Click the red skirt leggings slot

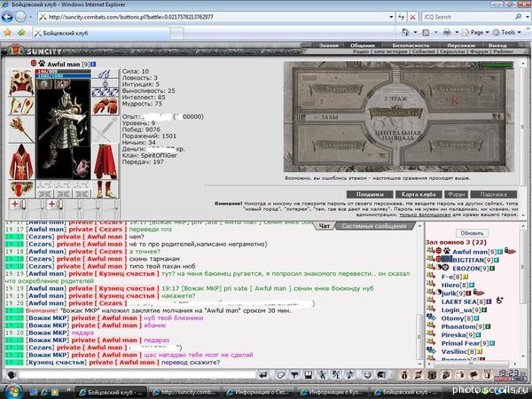pos(106,161)
